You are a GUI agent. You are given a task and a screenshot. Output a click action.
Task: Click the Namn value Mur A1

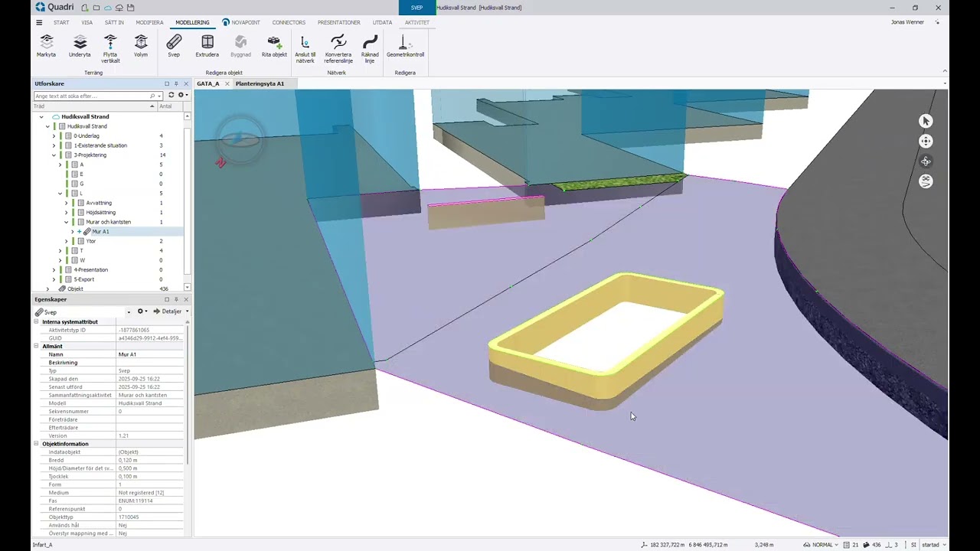pos(150,354)
